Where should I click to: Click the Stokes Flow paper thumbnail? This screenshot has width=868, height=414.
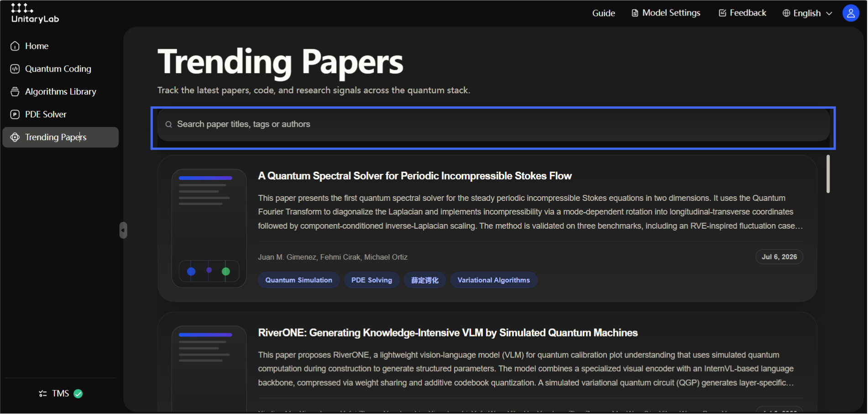tap(209, 228)
